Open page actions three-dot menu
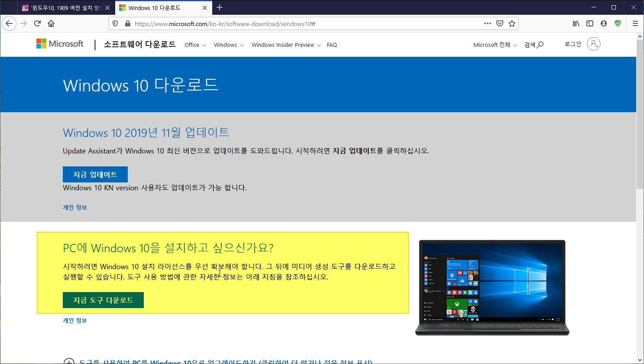Viewport: 644px width, 364px height. point(488,23)
